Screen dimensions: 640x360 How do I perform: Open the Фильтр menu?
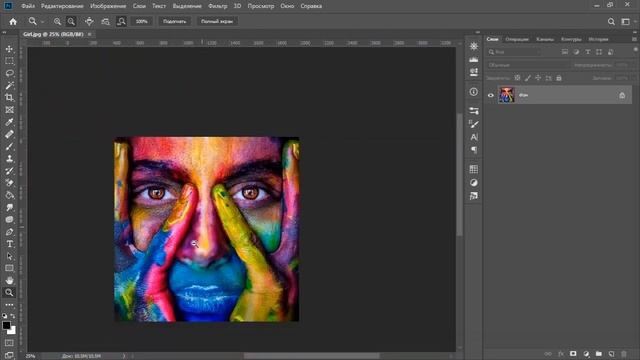tap(218, 6)
